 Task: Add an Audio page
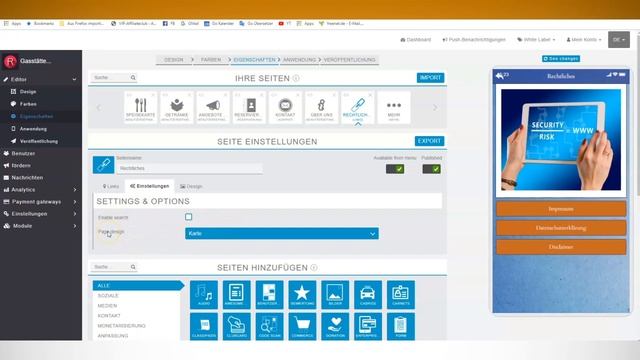tap(204, 295)
